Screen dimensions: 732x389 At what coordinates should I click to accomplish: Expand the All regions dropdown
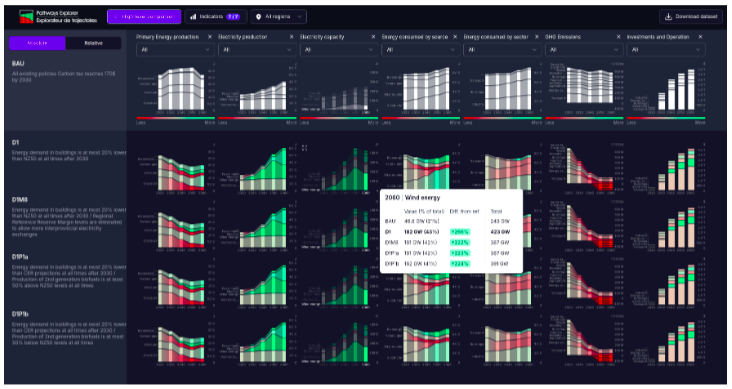(x=279, y=17)
